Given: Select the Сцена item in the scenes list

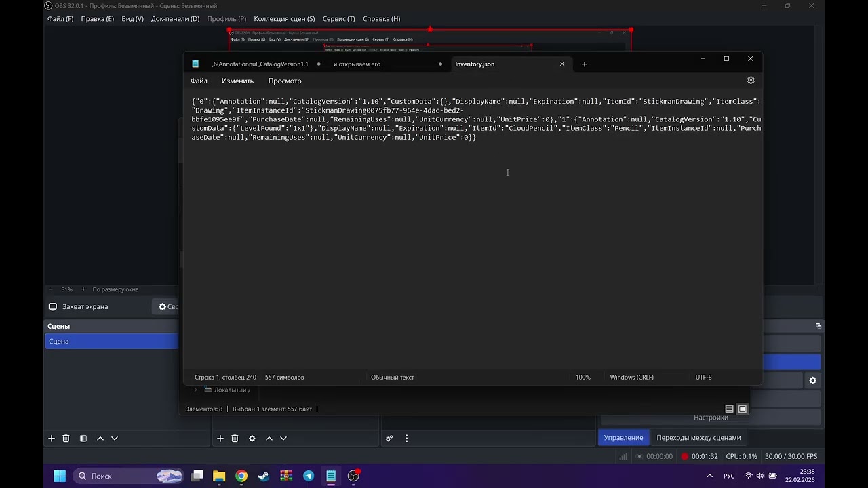Looking at the screenshot, I should click(111, 342).
